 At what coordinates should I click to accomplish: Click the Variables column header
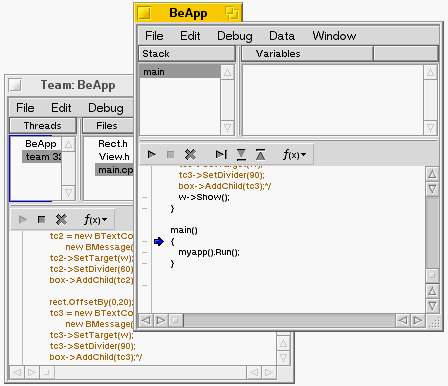[x=307, y=54]
